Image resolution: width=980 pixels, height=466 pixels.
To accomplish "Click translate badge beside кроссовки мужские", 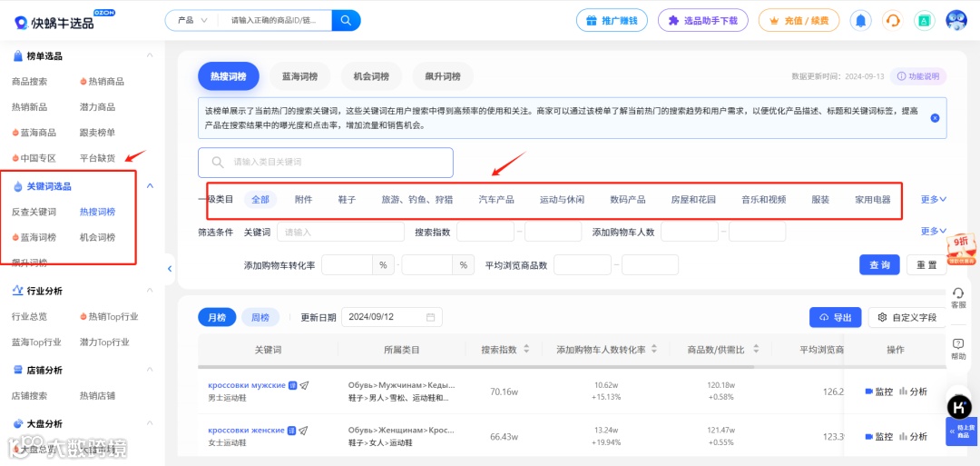I will 292,385.
